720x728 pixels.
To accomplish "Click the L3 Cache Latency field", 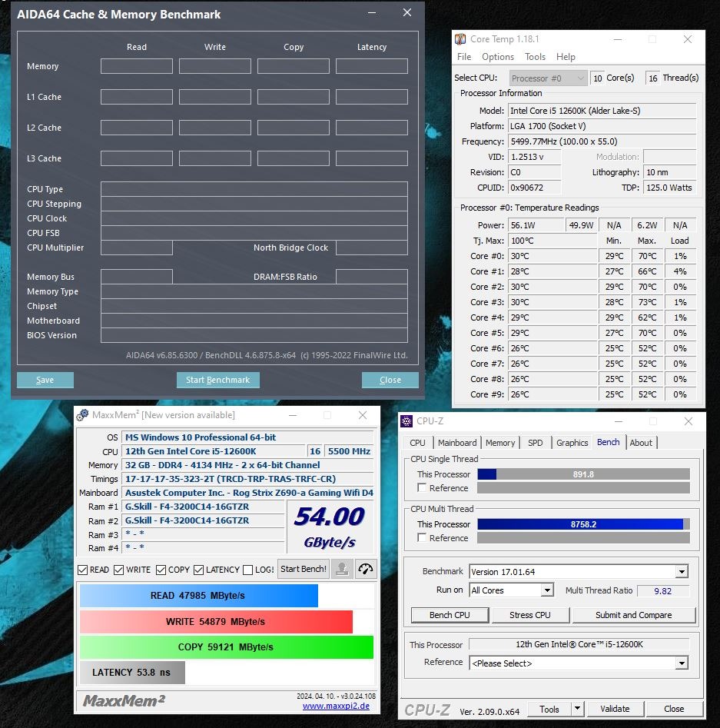I will coord(372,158).
